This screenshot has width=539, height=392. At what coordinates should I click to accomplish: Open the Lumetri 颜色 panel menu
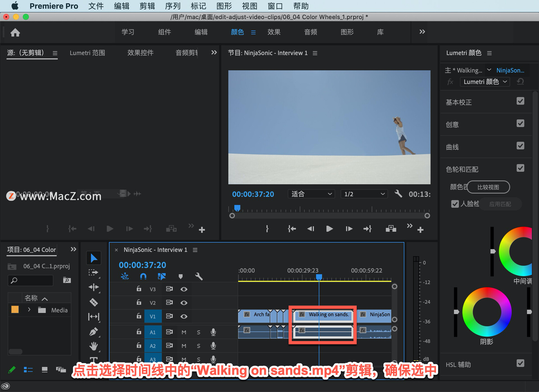[489, 53]
